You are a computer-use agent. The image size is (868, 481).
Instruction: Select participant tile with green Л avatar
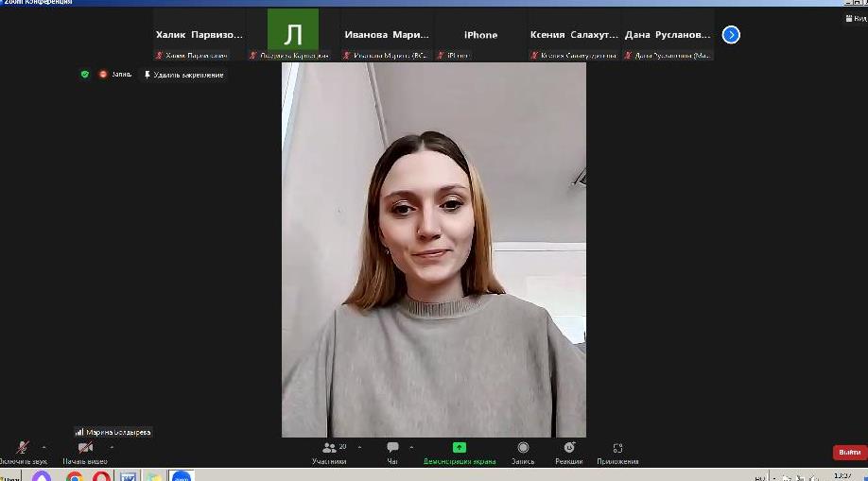(293, 35)
